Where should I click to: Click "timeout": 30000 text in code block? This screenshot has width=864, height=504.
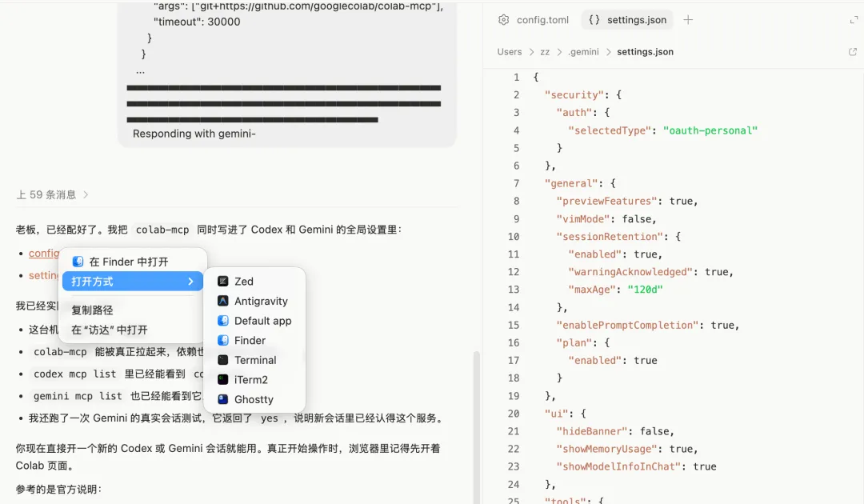(197, 22)
